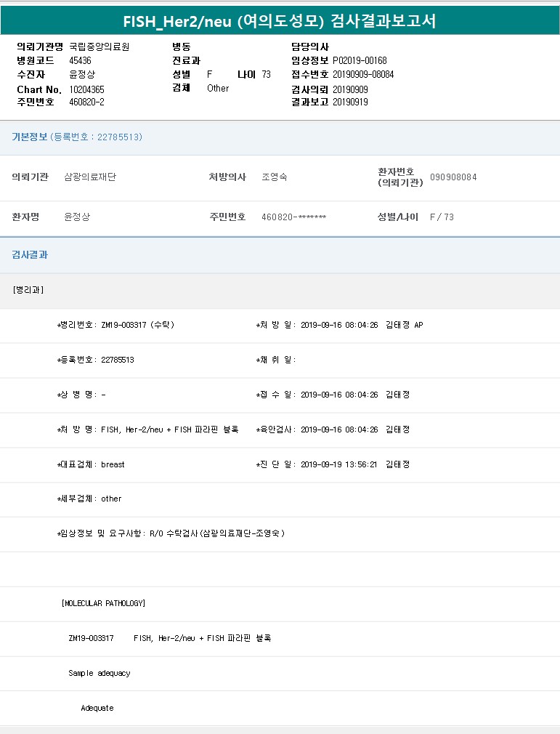Click the '*등록번호: 22785513' row

95,360
